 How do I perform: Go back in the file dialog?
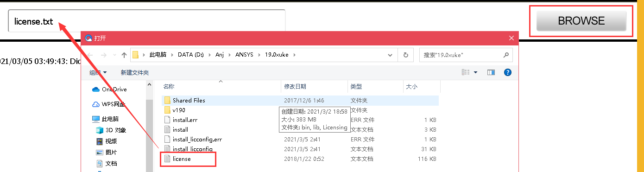[90, 55]
